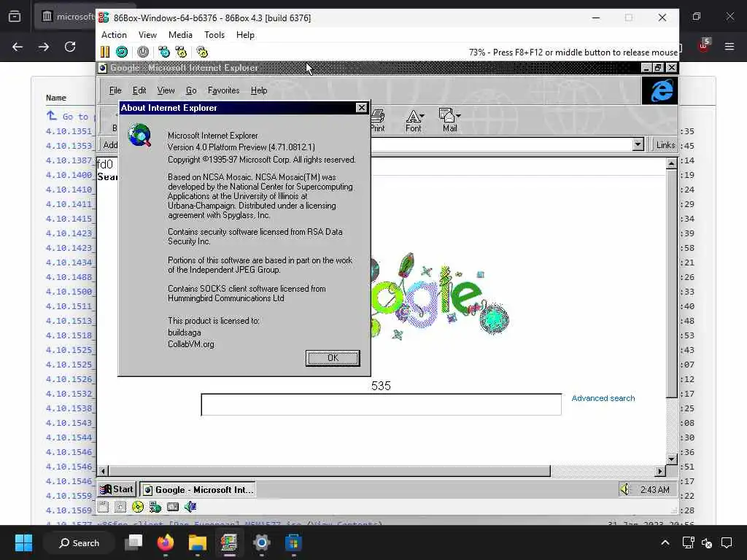Click the Mail toolbar icon in Internet Explorer
747x560 pixels.
click(x=449, y=121)
